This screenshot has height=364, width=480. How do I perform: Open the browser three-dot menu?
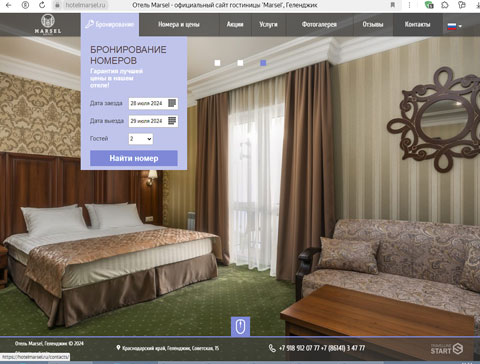(x=409, y=5)
